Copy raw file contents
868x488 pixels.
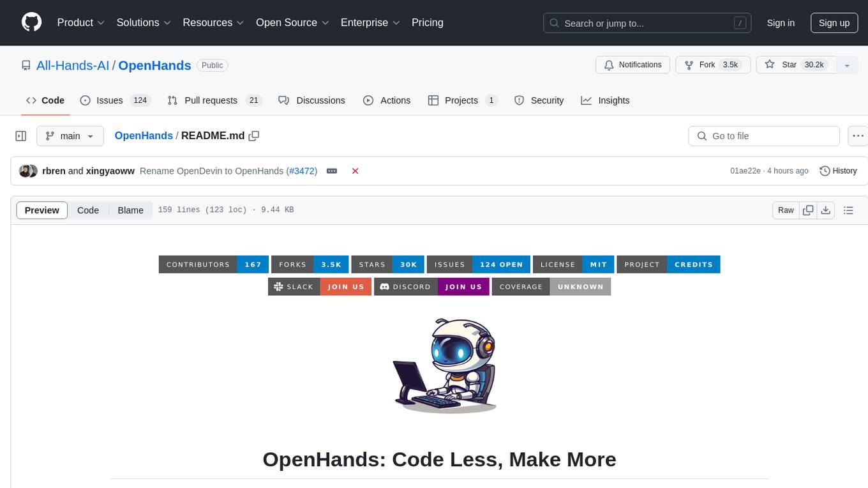coord(809,210)
